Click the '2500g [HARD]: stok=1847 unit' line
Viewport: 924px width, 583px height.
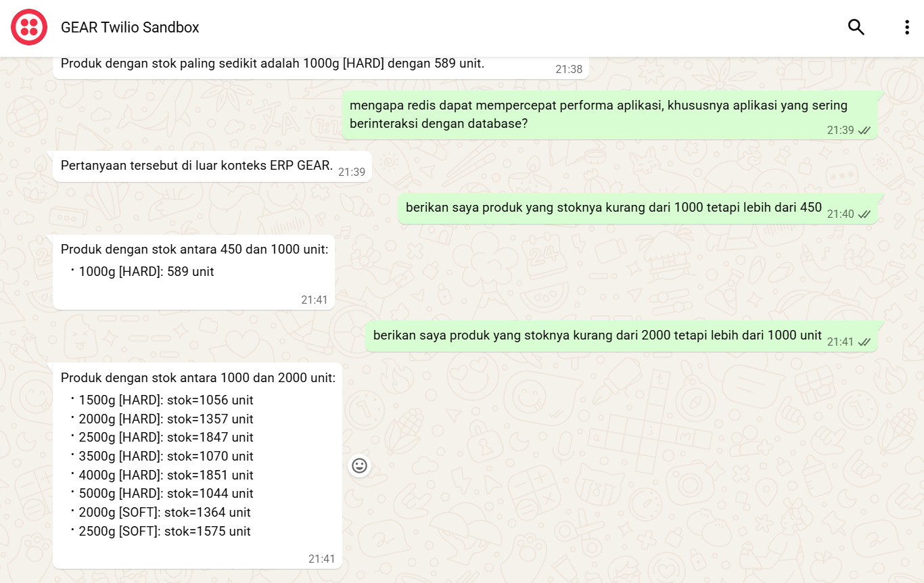166,437
